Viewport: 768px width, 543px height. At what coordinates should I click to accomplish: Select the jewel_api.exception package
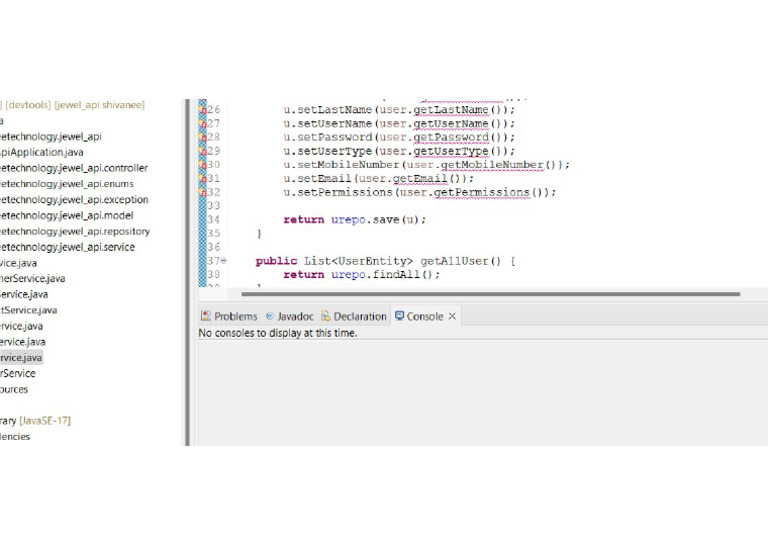[x=74, y=200]
